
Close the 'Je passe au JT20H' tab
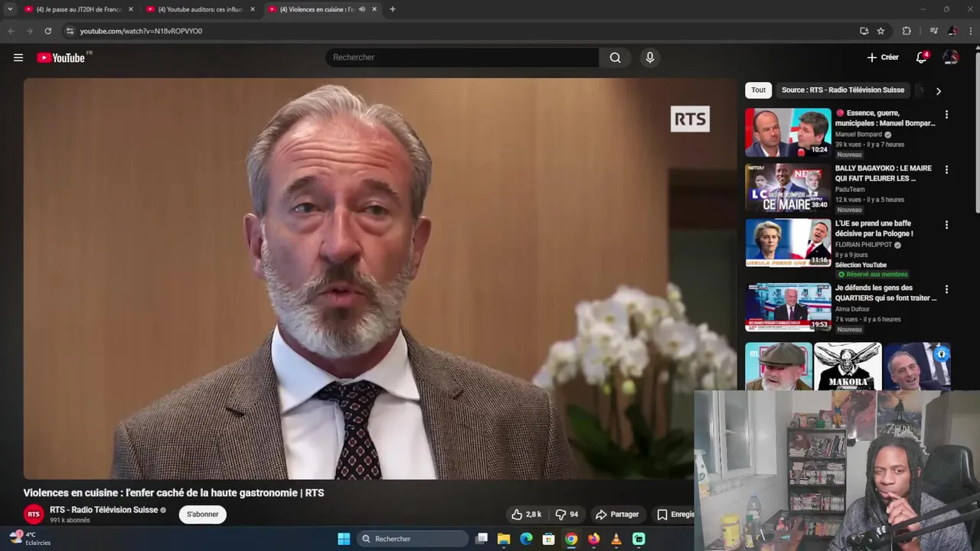coord(130,9)
